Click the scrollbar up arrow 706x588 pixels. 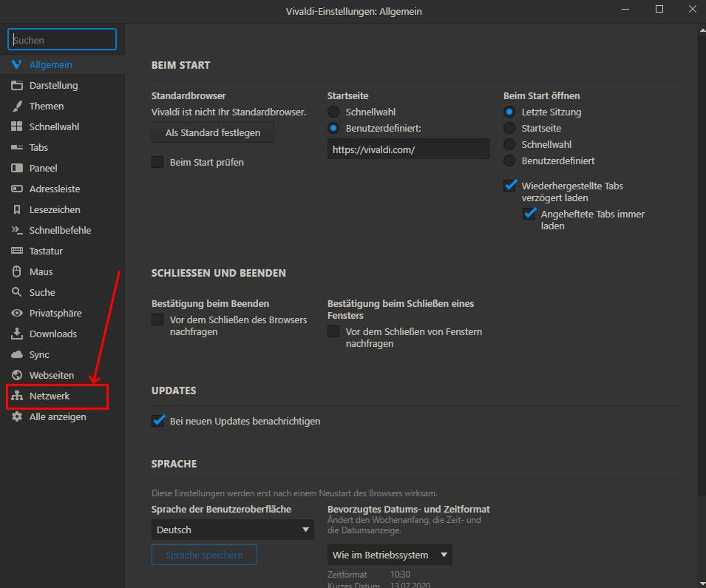[702, 30]
